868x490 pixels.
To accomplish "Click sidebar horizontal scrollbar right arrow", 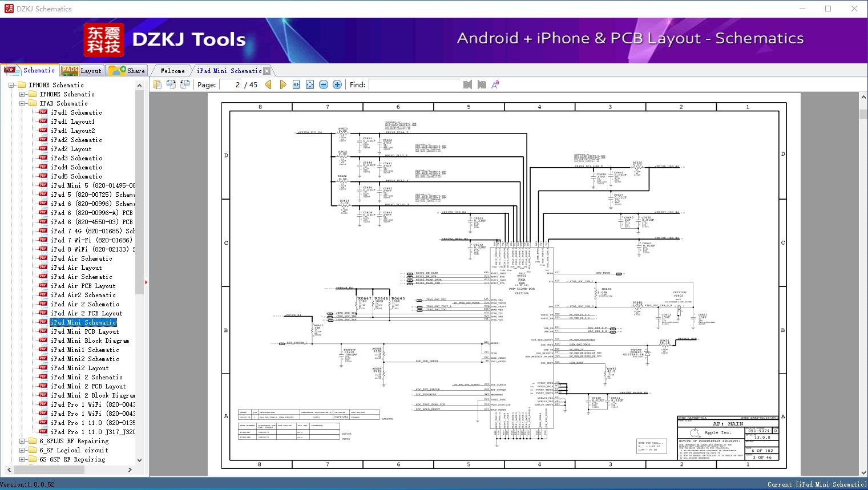I will coord(130,469).
